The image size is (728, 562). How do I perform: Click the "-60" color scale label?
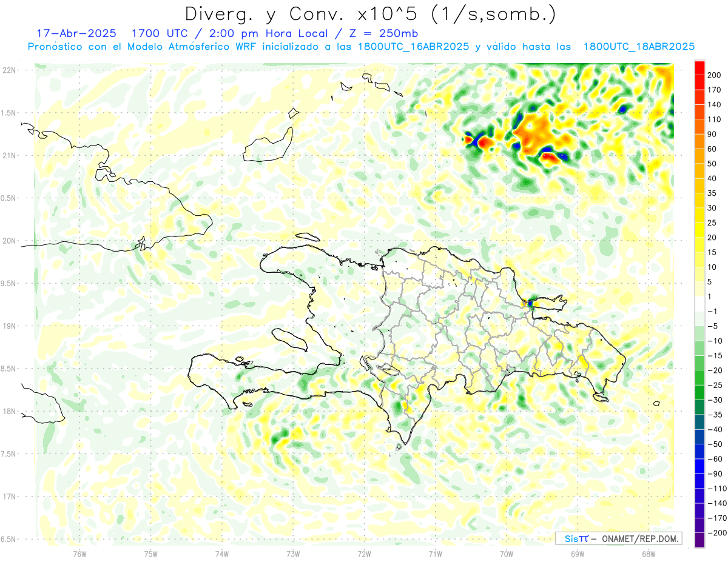(x=715, y=459)
